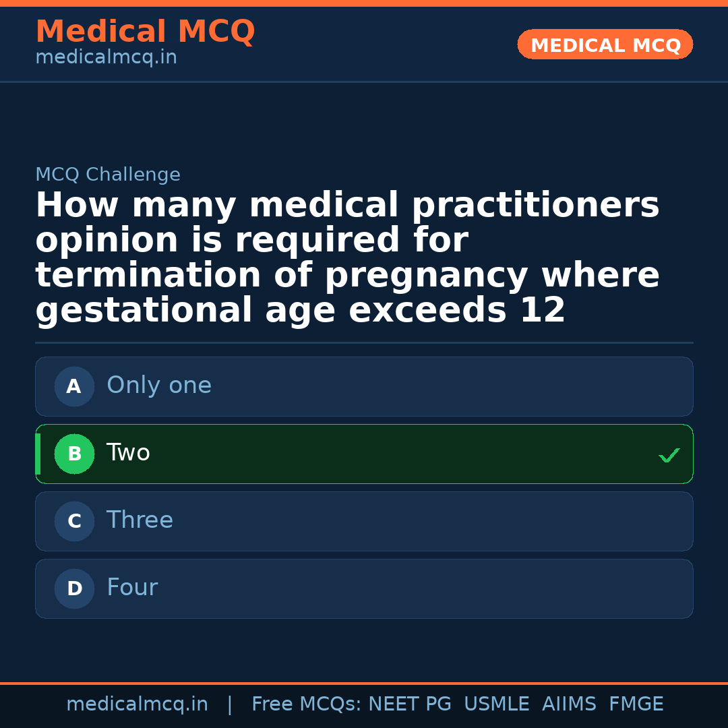Click the orange MEDICAL MCQ badge
The image size is (728, 728).
point(605,44)
